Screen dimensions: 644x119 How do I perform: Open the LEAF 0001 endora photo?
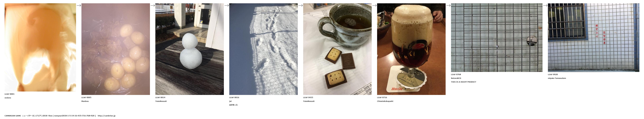40,47
